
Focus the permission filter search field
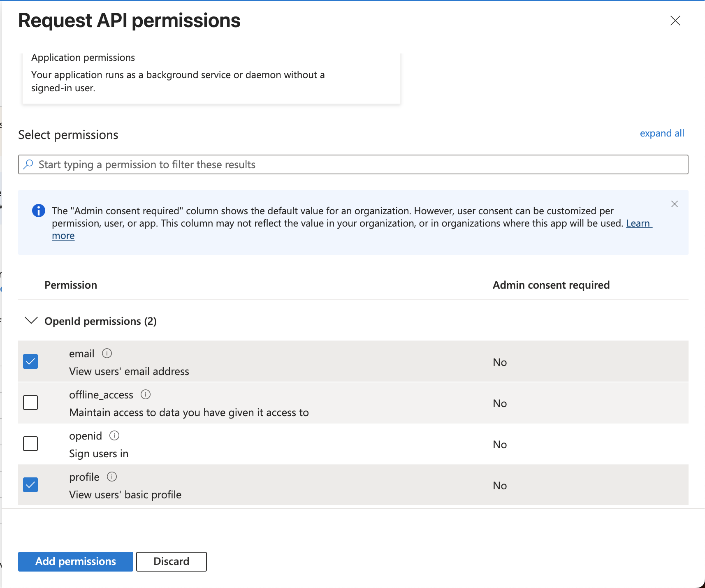tap(353, 164)
